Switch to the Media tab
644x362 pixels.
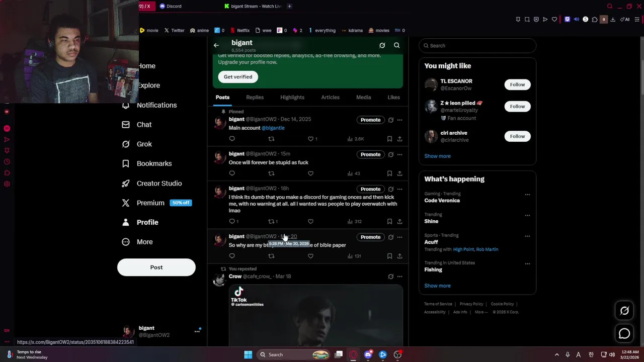[363, 97]
